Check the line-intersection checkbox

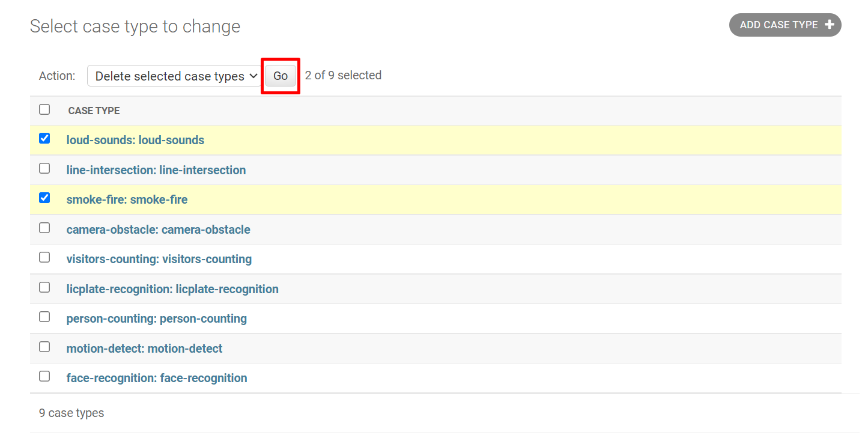click(44, 169)
